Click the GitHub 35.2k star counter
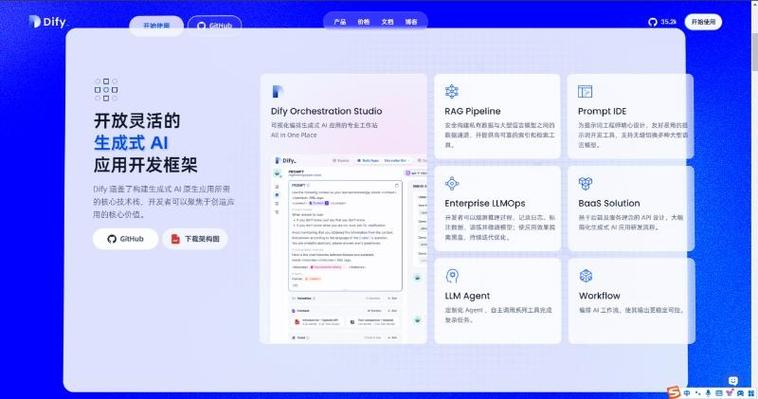Image resolution: width=758 pixels, height=399 pixels. pos(662,22)
